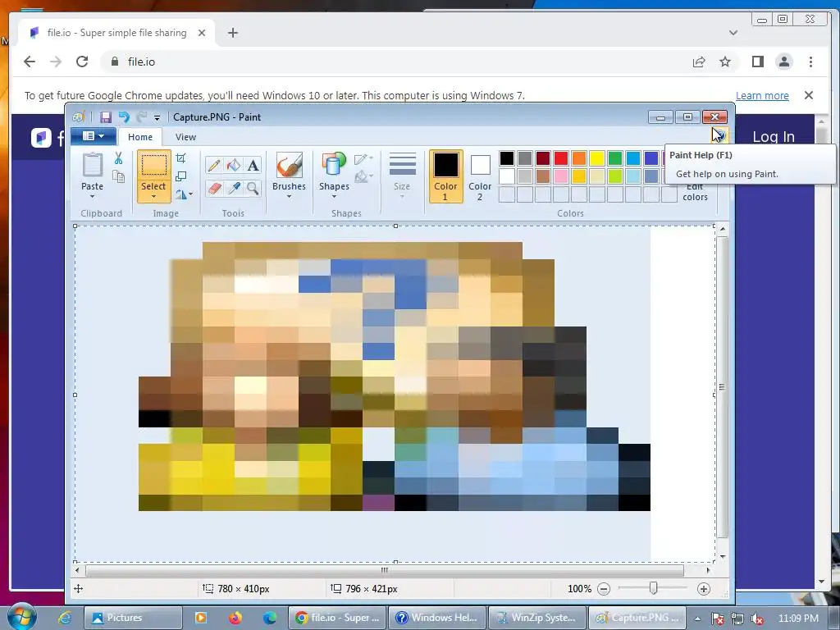Switch to the View ribbon tab
Viewport: 840px width, 630px height.
[x=185, y=137]
